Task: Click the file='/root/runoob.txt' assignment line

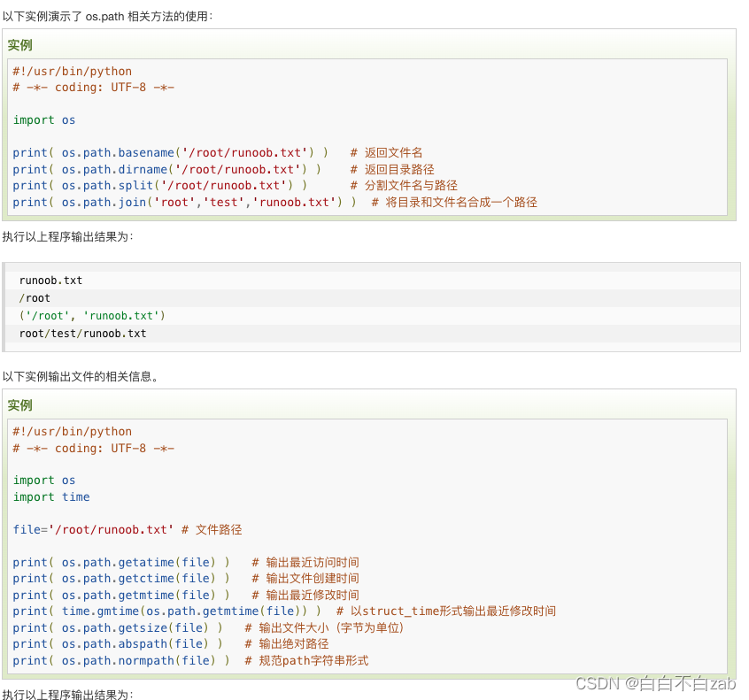Action: click(127, 529)
